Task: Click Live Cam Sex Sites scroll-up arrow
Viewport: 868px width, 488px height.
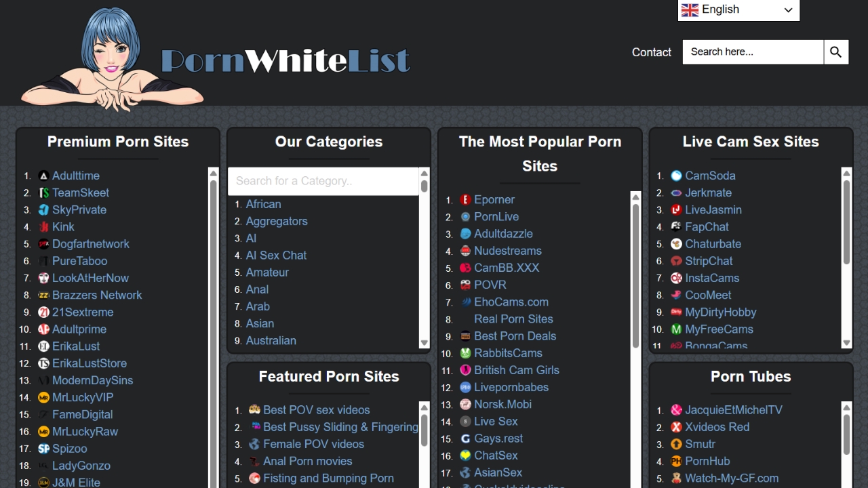Action: point(846,174)
